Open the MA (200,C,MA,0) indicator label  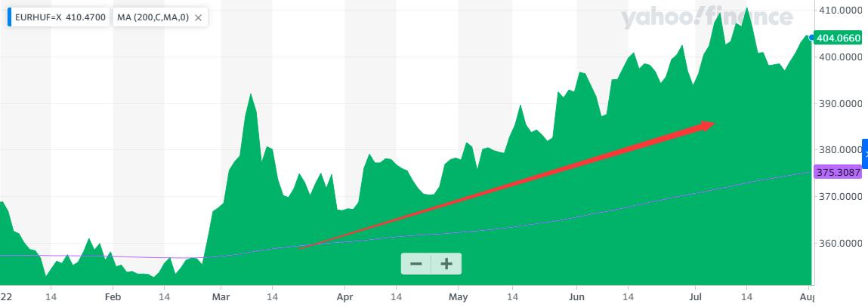(x=153, y=17)
